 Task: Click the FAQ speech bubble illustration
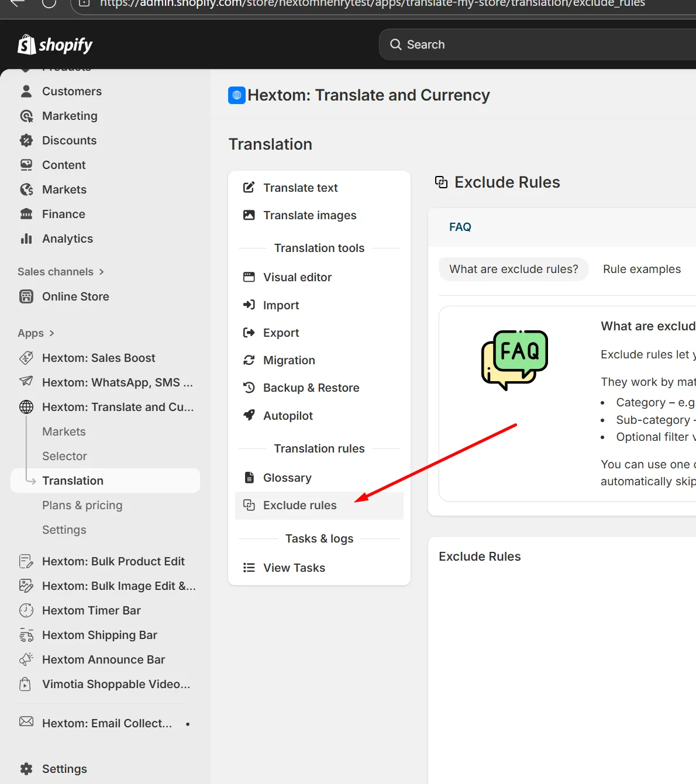click(x=515, y=360)
